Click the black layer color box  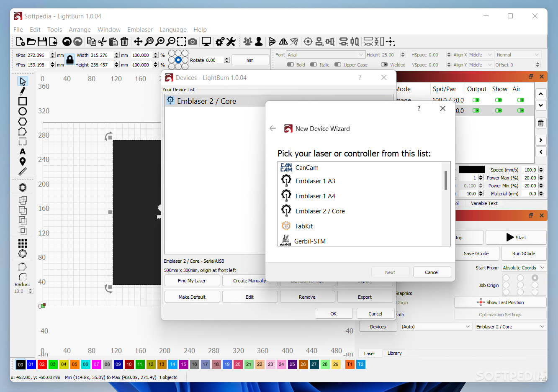471,169
